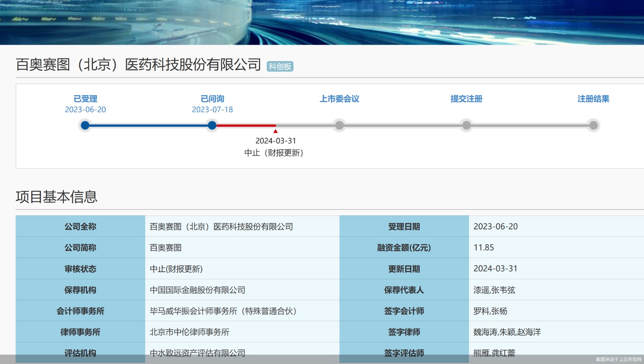The width and height of the screenshot is (644, 364).
Task: Click the 审核状态 header cell
Action: point(80,269)
